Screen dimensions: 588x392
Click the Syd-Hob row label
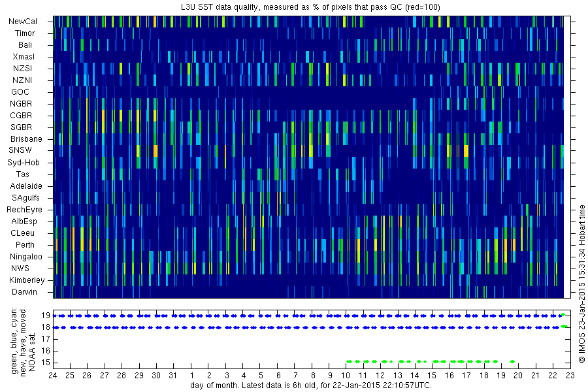point(24,163)
